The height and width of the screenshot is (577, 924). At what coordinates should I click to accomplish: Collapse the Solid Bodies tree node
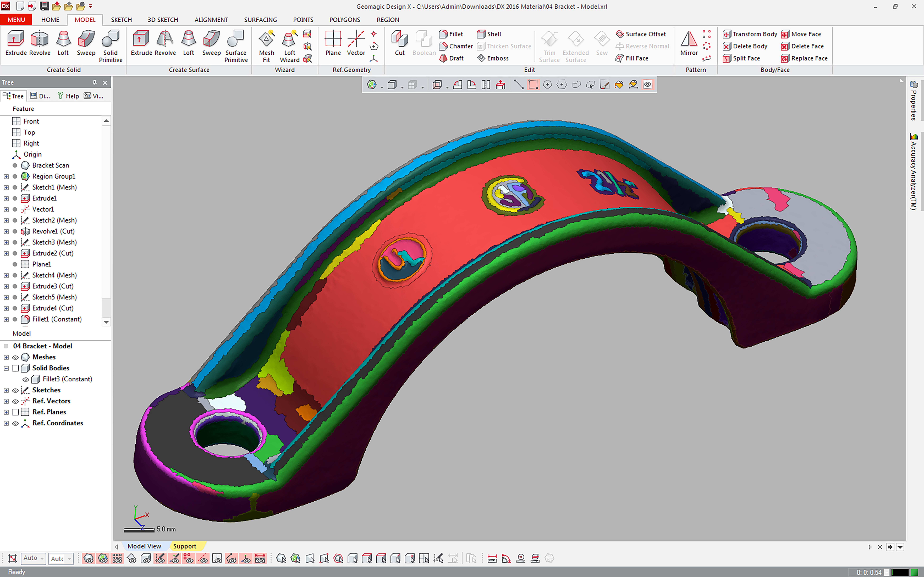pos(6,368)
